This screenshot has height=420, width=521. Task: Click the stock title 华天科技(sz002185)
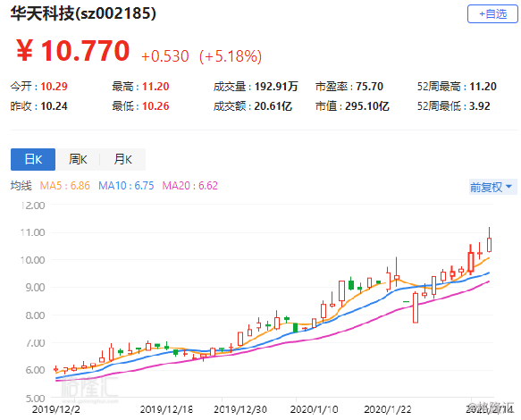(83, 13)
